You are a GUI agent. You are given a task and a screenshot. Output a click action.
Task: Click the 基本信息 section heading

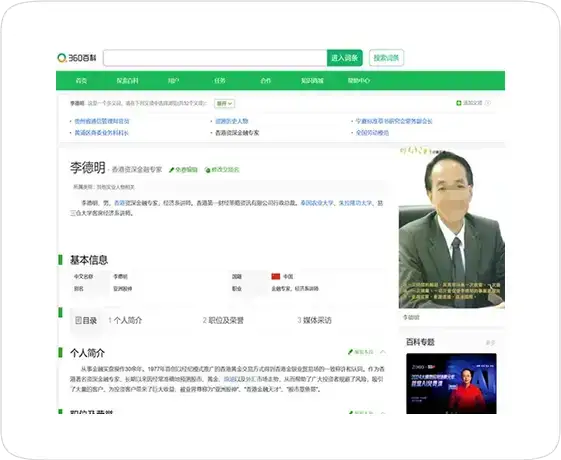coord(89,260)
